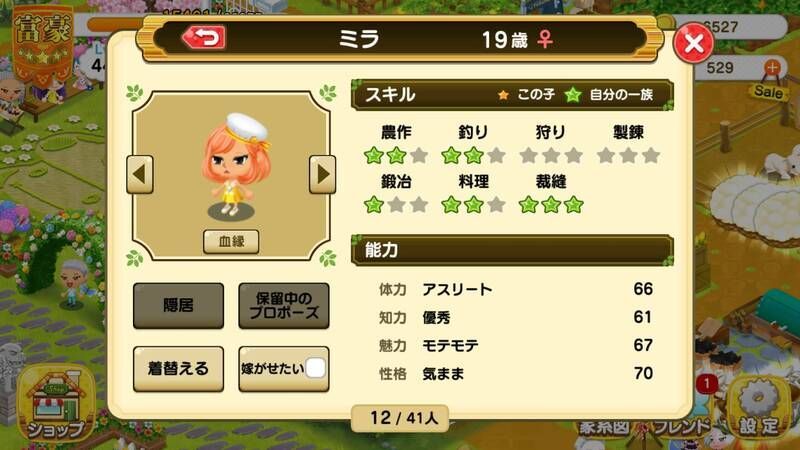The height and width of the screenshot is (450, 800).
Task: Open the ショップ shop icon
Action: (56, 405)
